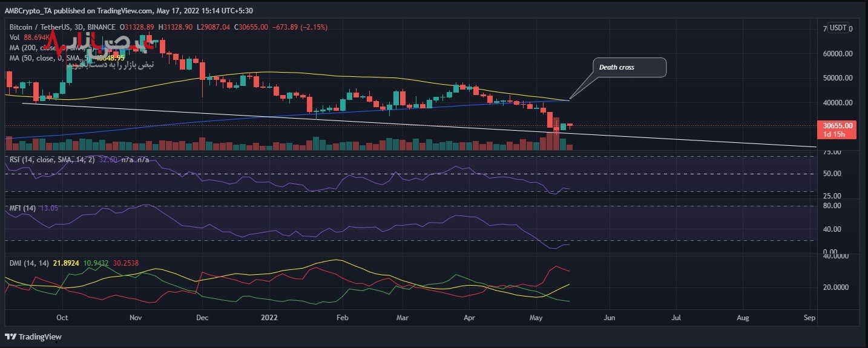Click the green DMI value 10.9432
868x348 pixels.
tap(97, 264)
